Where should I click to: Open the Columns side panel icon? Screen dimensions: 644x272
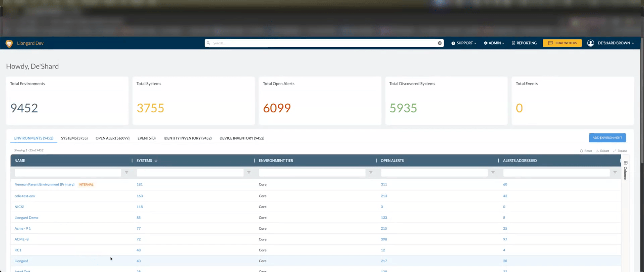click(x=625, y=171)
